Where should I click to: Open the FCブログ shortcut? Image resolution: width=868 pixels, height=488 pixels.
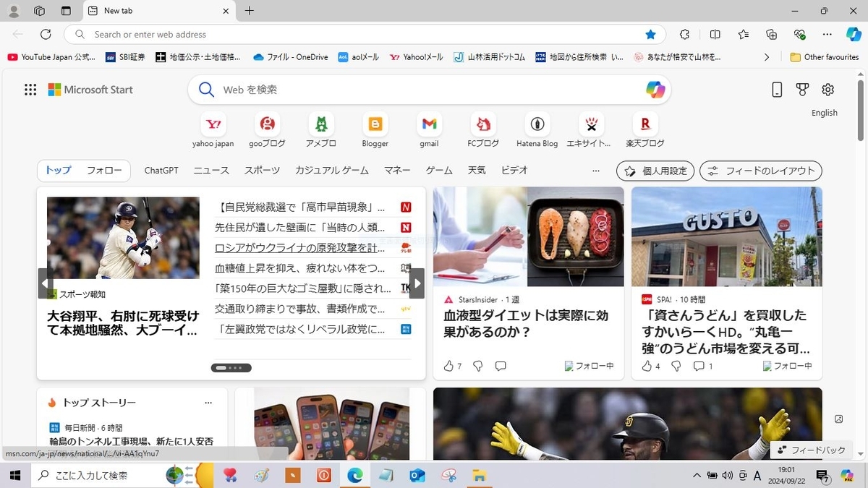pyautogui.click(x=483, y=130)
